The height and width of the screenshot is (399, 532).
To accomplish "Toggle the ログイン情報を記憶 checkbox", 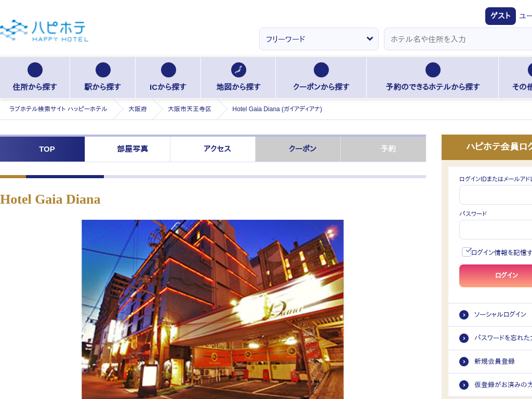I will click(467, 252).
